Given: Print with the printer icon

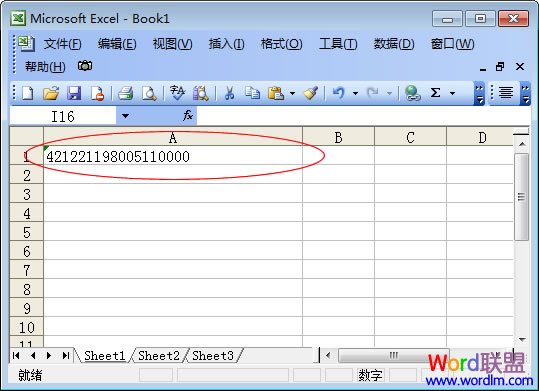Looking at the screenshot, I should coord(125,93).
